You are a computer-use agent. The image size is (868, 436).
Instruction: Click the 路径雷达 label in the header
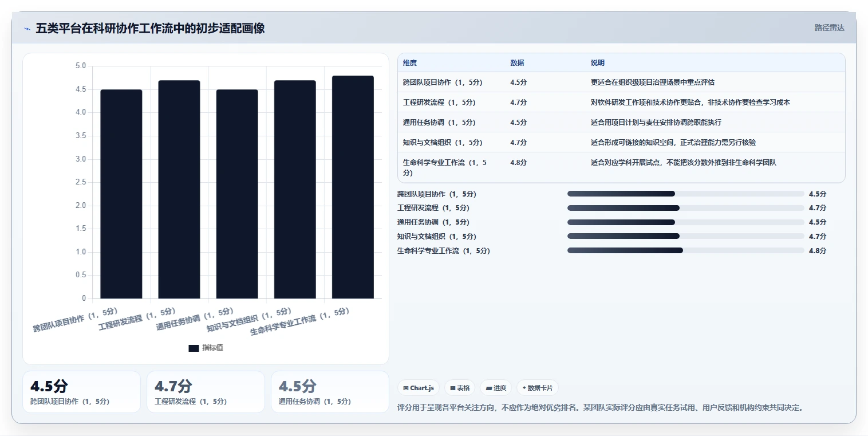pyautogui.click(x=829, y=28)
